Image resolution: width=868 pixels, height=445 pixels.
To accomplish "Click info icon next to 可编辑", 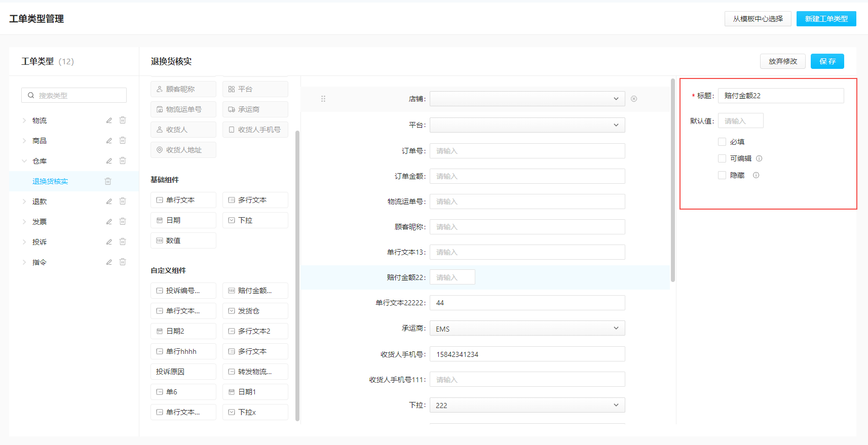I will tap(759, 158).
